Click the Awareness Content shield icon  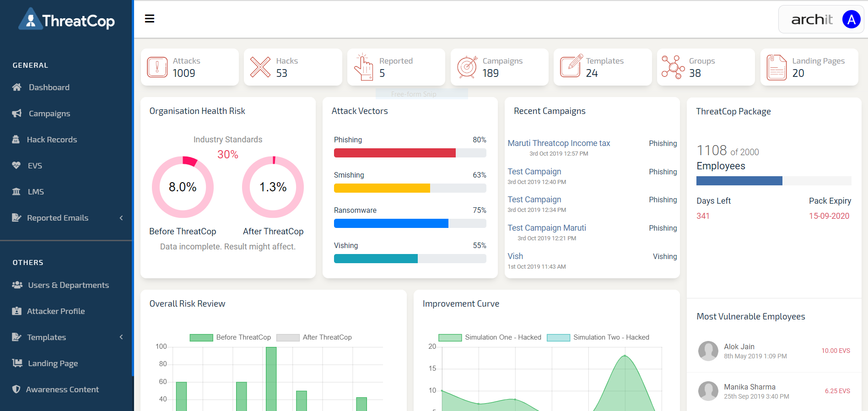tap(16, 389)
